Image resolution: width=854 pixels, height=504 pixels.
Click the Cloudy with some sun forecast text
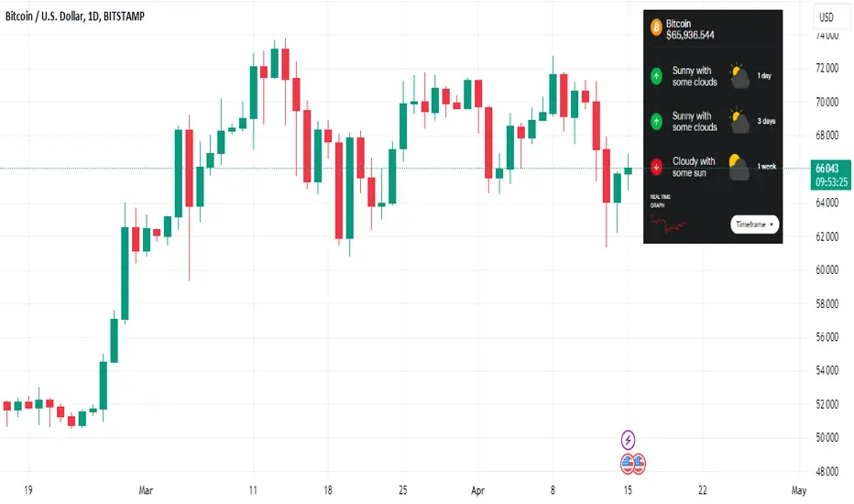click(694, 167)
